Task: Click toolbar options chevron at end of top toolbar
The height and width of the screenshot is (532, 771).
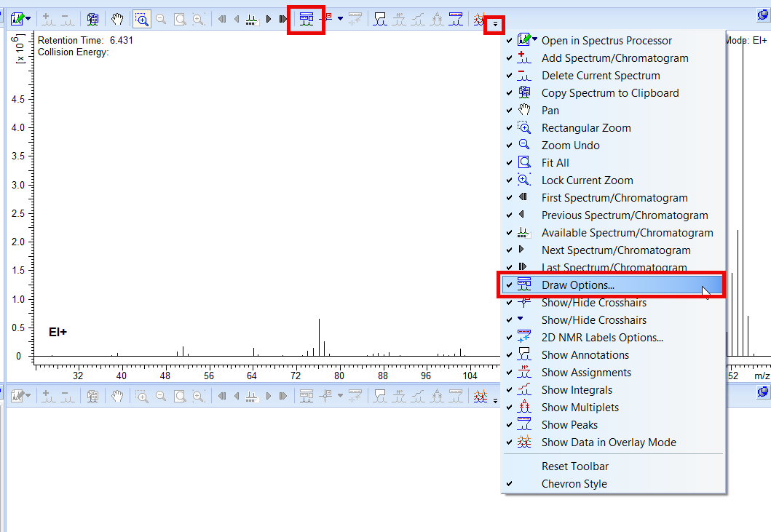Action: (x=495, y=23)
